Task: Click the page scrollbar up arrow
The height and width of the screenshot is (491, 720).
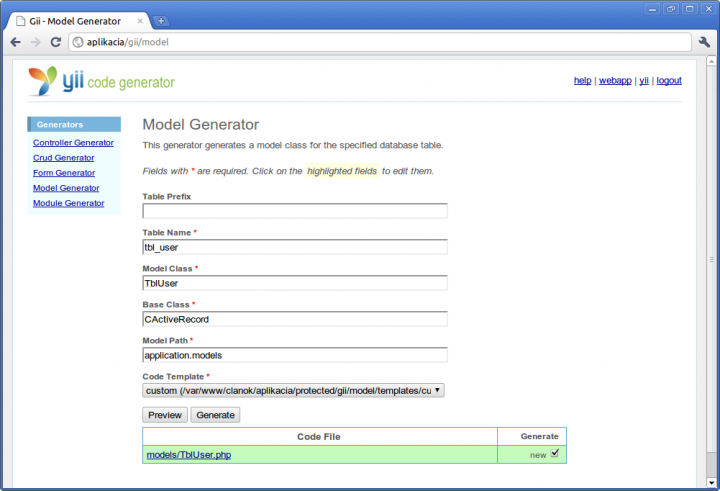Action: click(711, 61)
